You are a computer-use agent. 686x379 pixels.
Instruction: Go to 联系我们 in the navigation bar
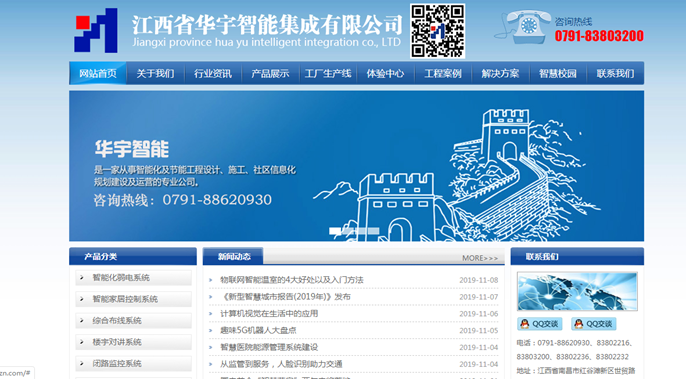[x=615, y=73]
